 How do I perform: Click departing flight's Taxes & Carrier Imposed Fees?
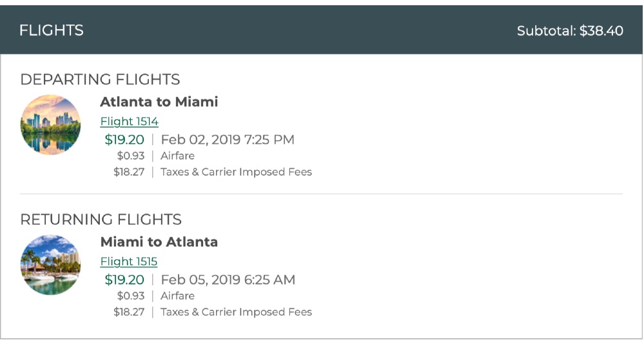pos(236,172)
